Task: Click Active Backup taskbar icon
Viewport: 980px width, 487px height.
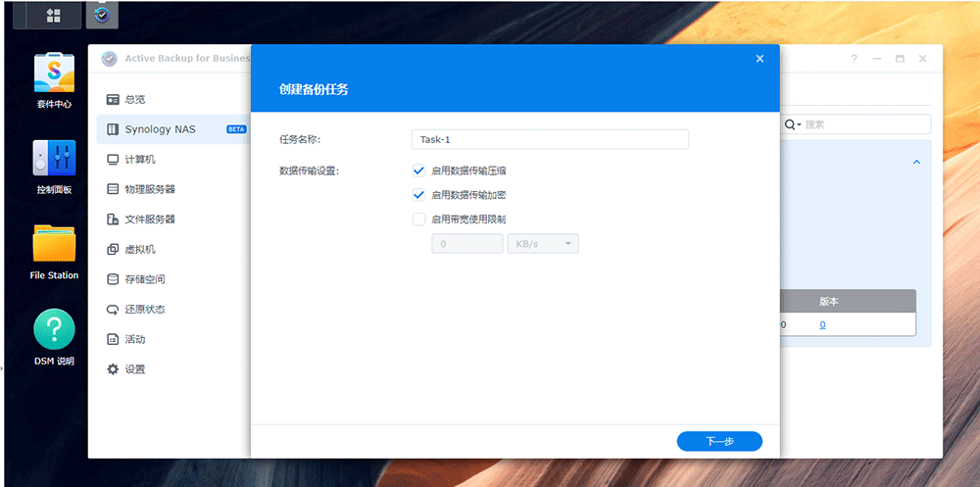Action: click(x=102, y=15)
